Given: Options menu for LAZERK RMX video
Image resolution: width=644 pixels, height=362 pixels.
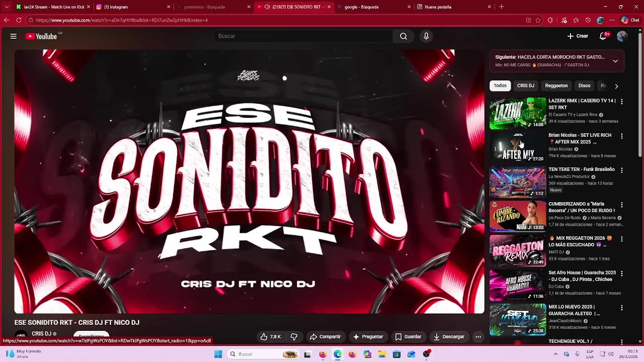Looking at the screenshot, I should point(621,102).
